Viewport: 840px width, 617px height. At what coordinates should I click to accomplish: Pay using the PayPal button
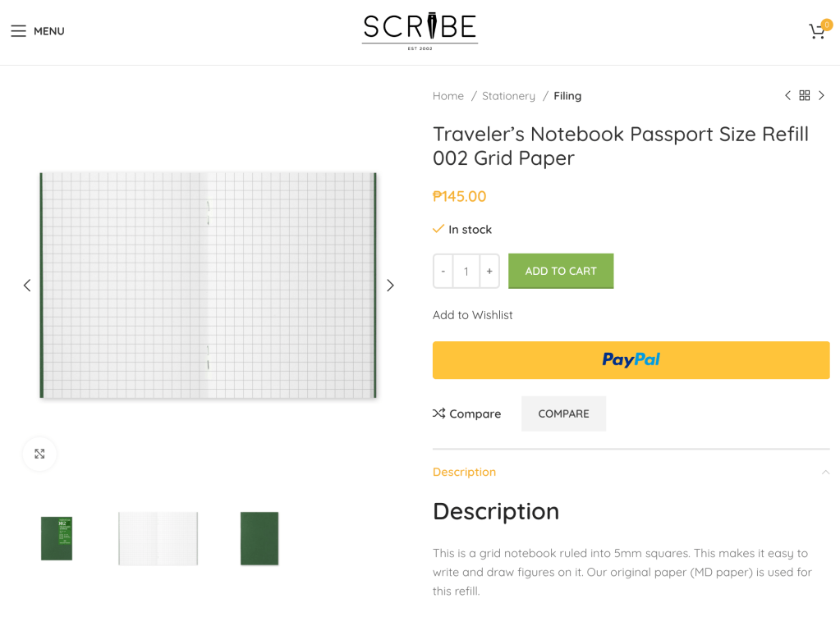tap(631, 360)
